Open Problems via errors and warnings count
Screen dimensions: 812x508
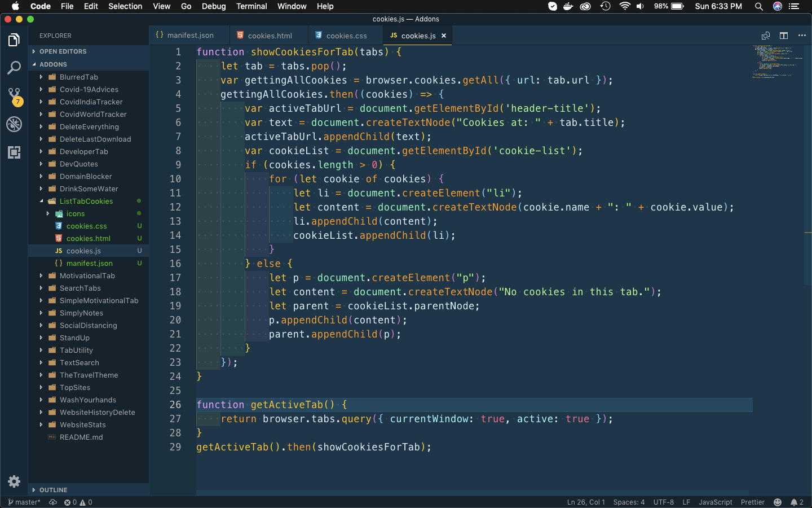tap(78, 502)
